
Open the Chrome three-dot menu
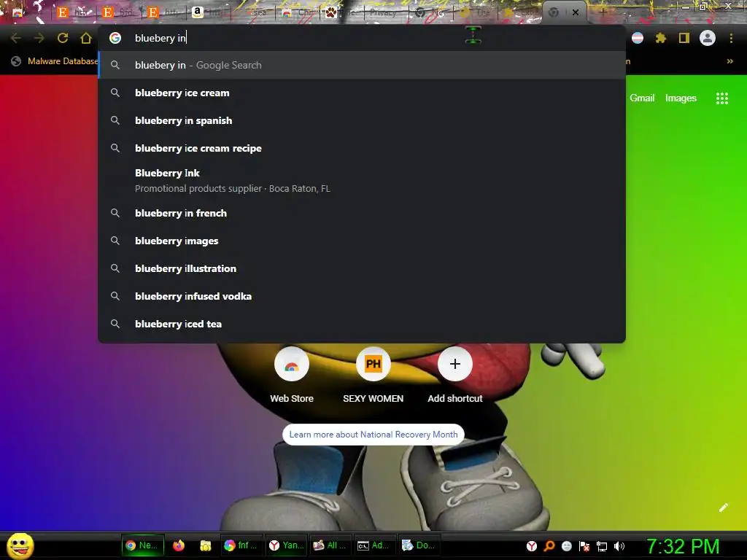(731, 38)
